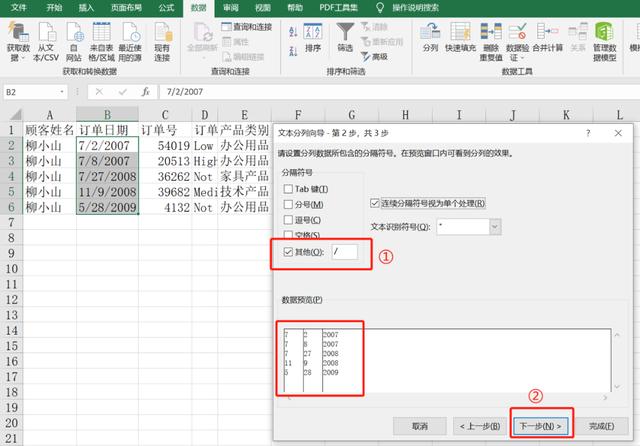Select cell containing order number 54019
Screen dimensions: 640x446
click(x=165, y=146)
